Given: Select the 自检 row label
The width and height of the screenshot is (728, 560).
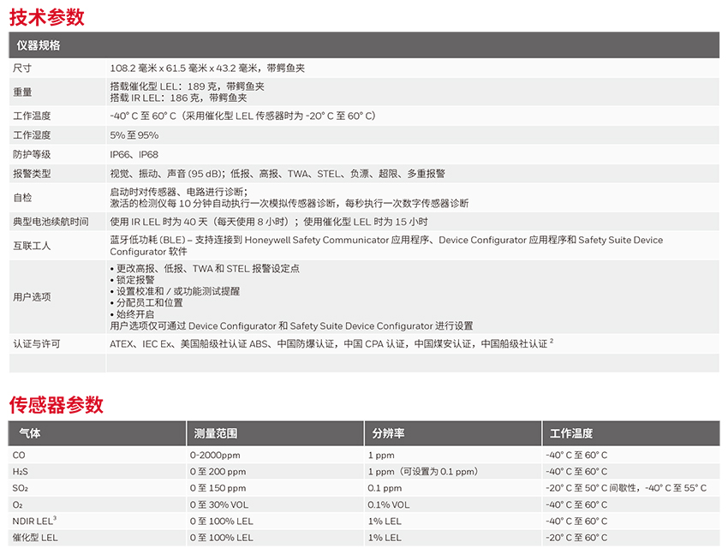Looking at the screenshot, I should 22,197.
